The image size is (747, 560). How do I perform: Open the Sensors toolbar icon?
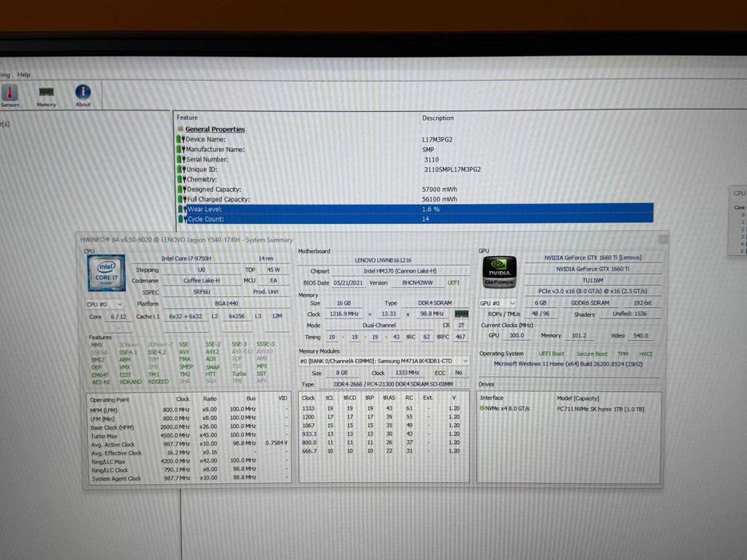coord(10,95)
